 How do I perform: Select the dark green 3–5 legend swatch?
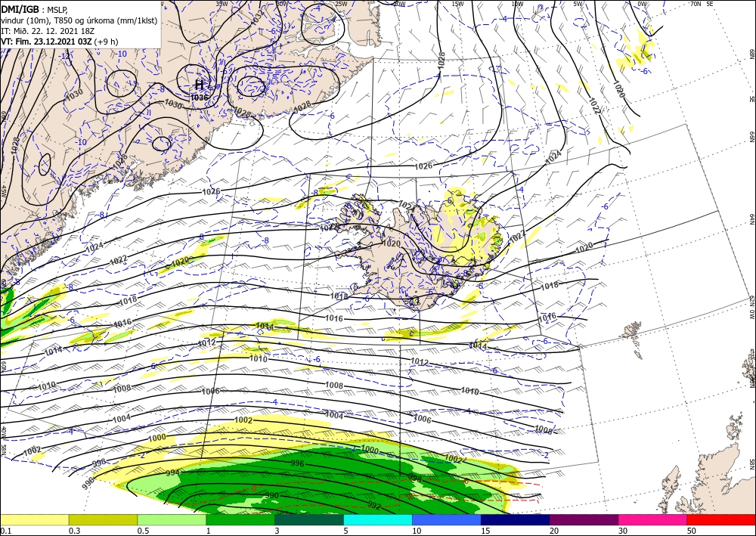(309, 519)
